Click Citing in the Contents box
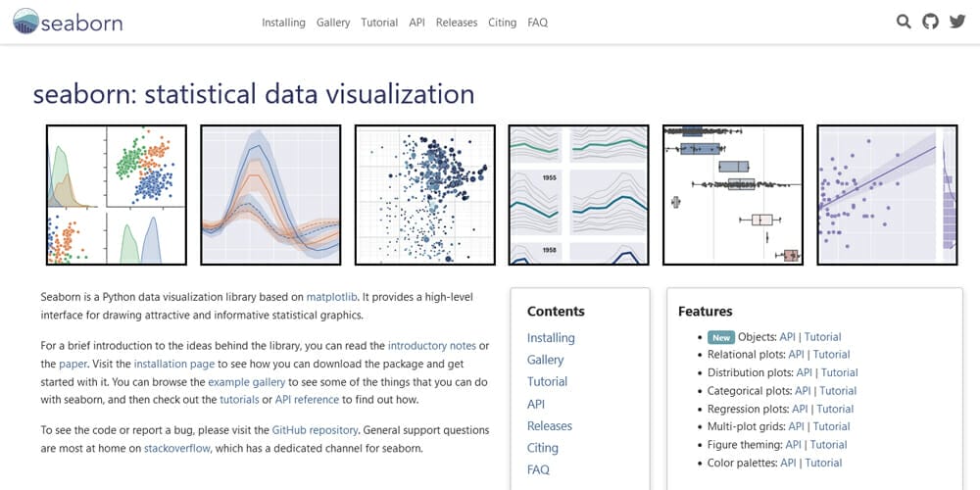 [543, 448]
